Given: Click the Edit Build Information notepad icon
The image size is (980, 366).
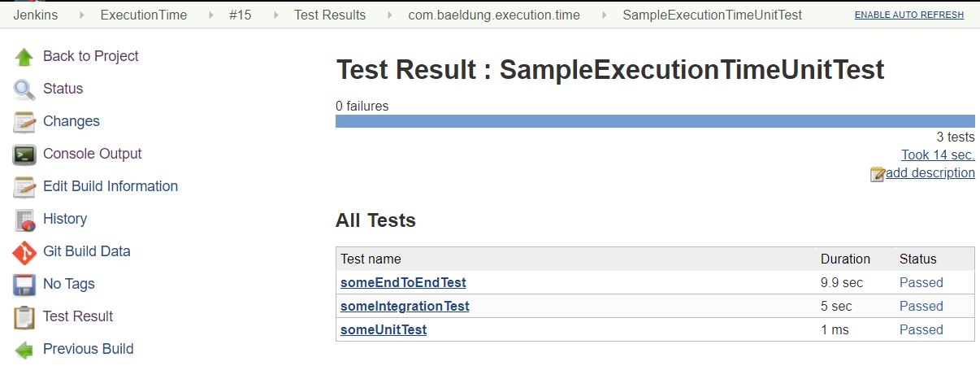Looking at the screenshot, I should 24,187.
